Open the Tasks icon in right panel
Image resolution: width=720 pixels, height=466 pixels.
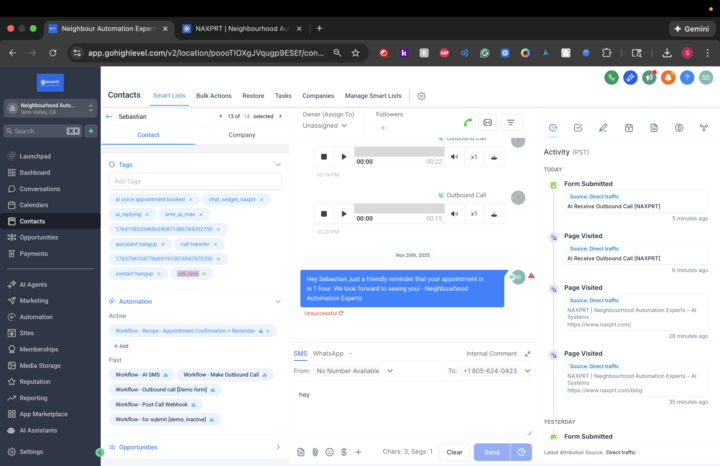578,128
